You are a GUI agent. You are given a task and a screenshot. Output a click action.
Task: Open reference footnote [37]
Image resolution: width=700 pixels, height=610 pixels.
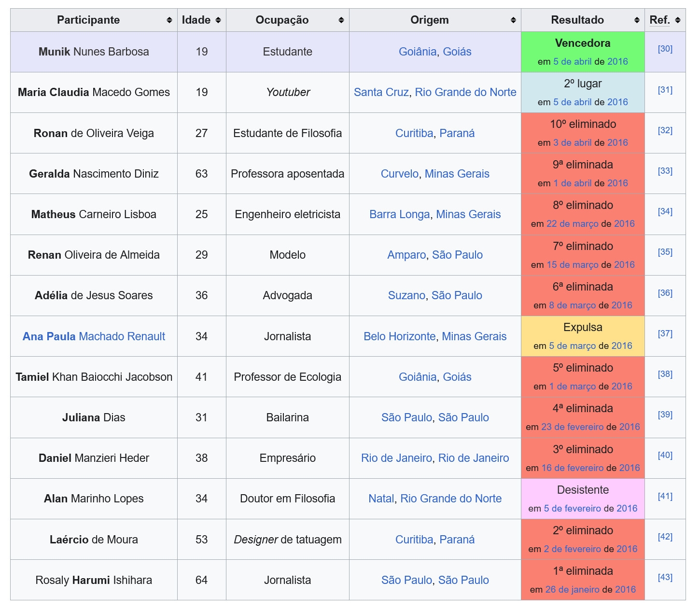point(665,333)
